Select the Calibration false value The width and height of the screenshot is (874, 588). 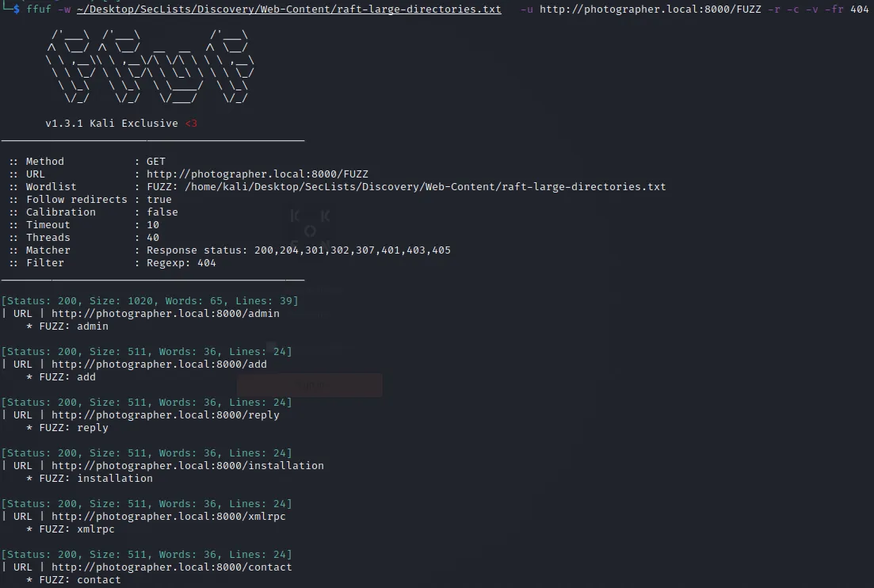point(162,212)
